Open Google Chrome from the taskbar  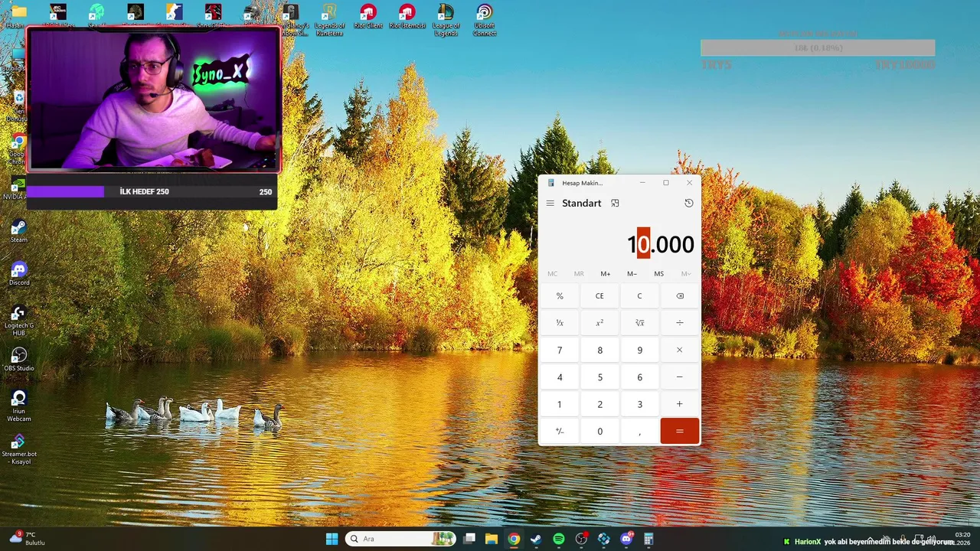pyautogui.click(x=514, y=539)
